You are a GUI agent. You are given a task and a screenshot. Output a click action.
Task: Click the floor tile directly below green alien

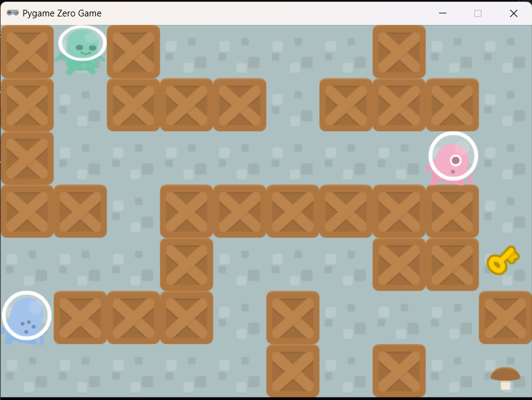80,105
